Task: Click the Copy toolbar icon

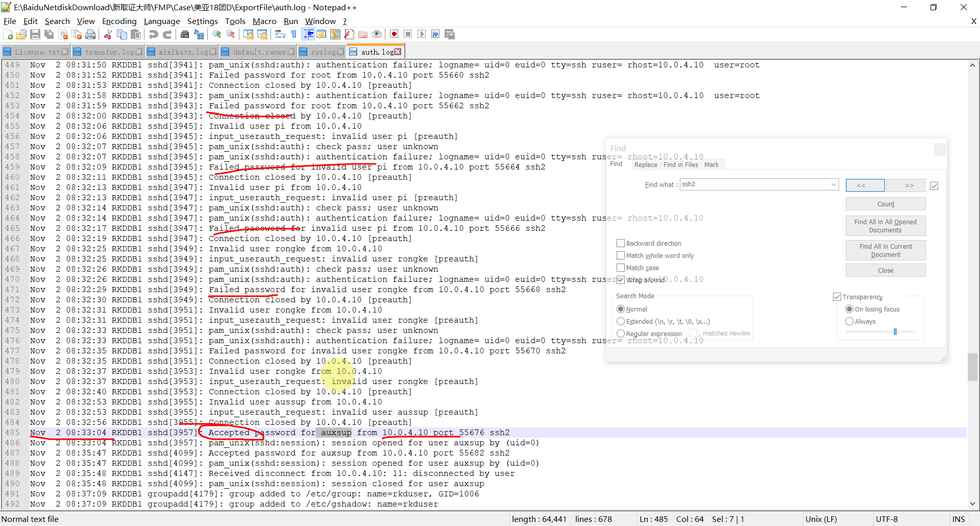Action: click(122, 34)
